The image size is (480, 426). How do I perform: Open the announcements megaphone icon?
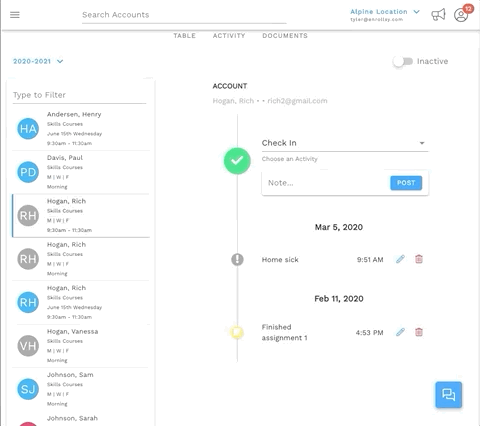click(438, 15)
